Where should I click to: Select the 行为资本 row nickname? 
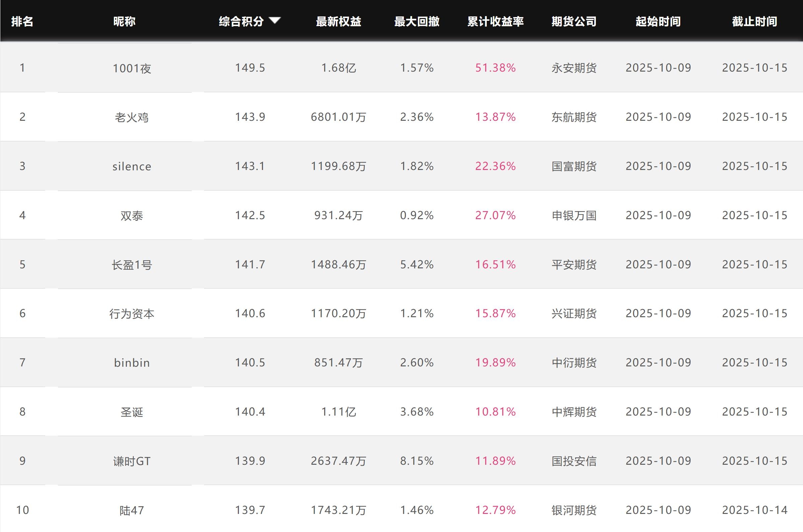131,314
